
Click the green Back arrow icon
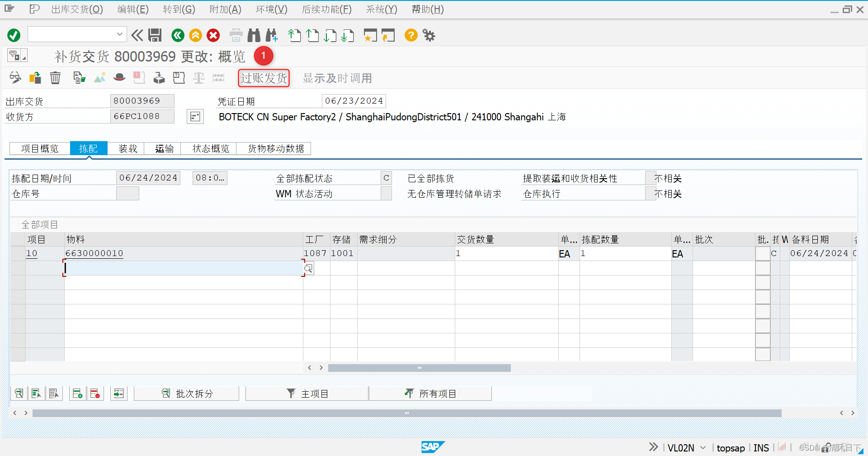click(177, 35)
